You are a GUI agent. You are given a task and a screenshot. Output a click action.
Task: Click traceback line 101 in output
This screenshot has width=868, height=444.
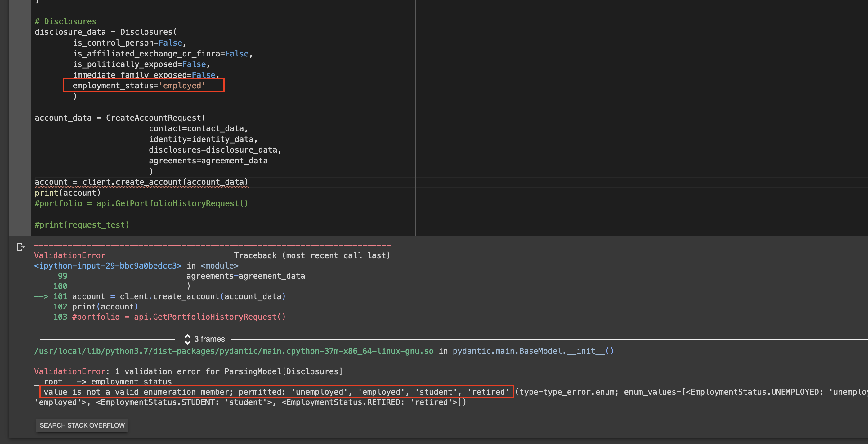click(169, 296)
